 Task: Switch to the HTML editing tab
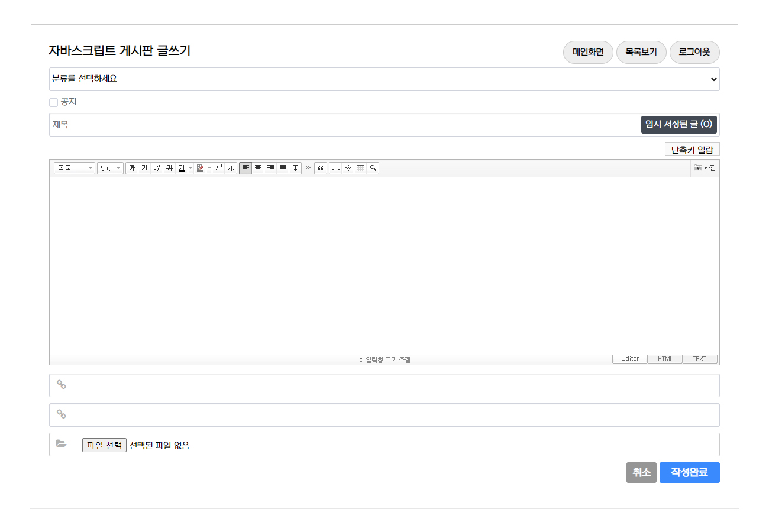[x=665, y=359]
